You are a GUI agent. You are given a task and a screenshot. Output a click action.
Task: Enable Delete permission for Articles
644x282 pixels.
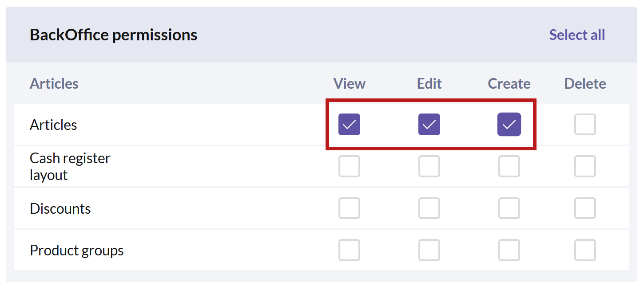click(585, 125)
